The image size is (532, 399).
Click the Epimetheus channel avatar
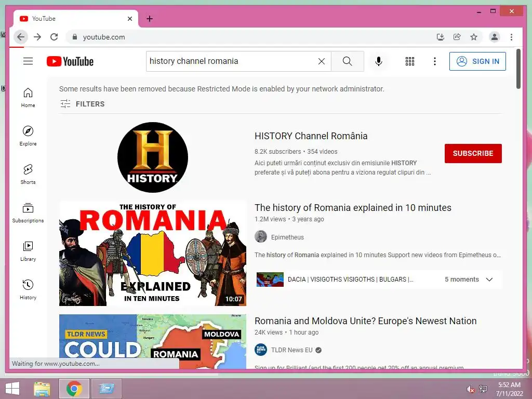[x=261, y=236]
